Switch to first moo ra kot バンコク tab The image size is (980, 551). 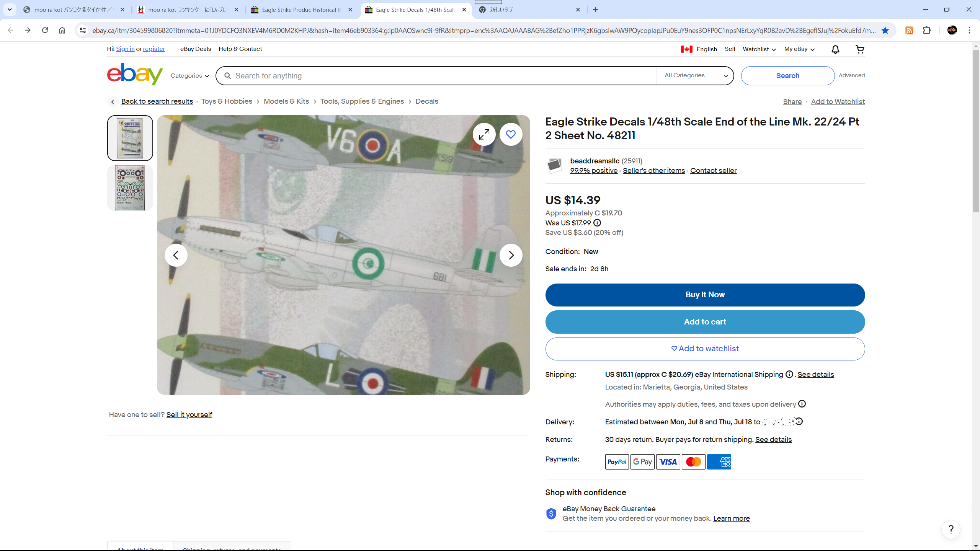[74, 10]
